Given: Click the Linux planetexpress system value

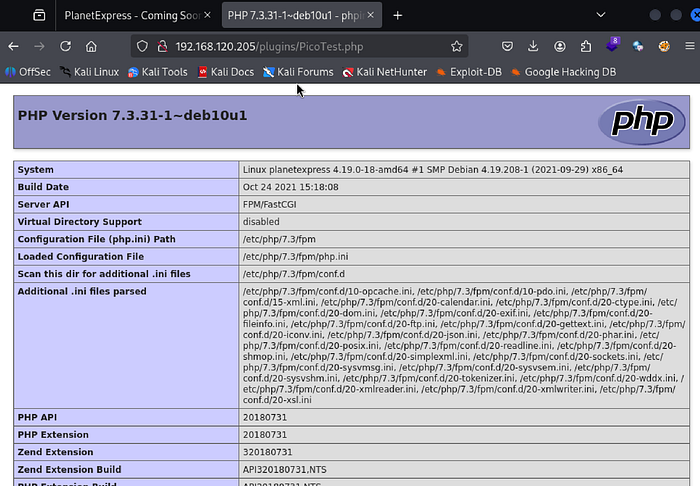Looking at the screenshot, I should [433, 170].
